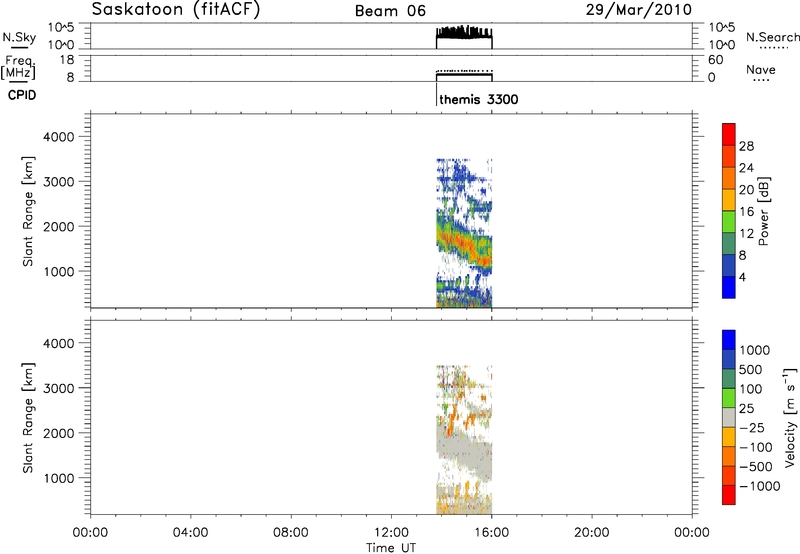Screen dimensions: 800x554
Task: Click the solid N.Sky line sample under its label
Action: (x=19, y=48)
